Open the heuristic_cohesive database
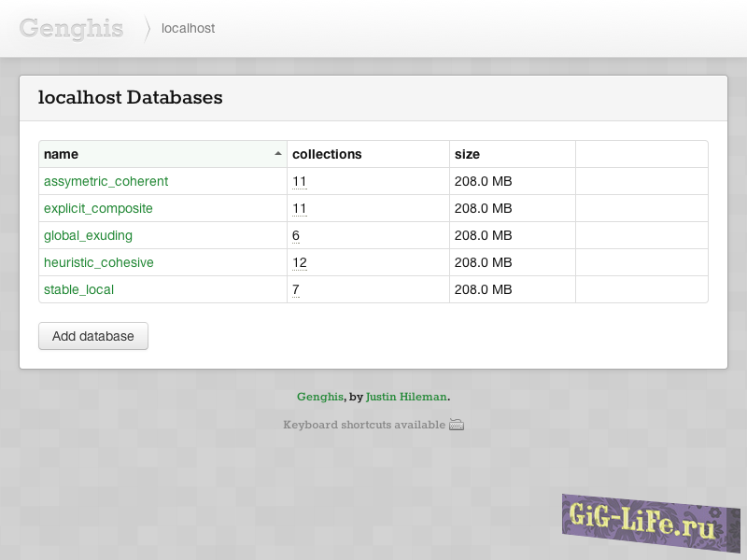 pyautogui.click(x=98, y=262)
